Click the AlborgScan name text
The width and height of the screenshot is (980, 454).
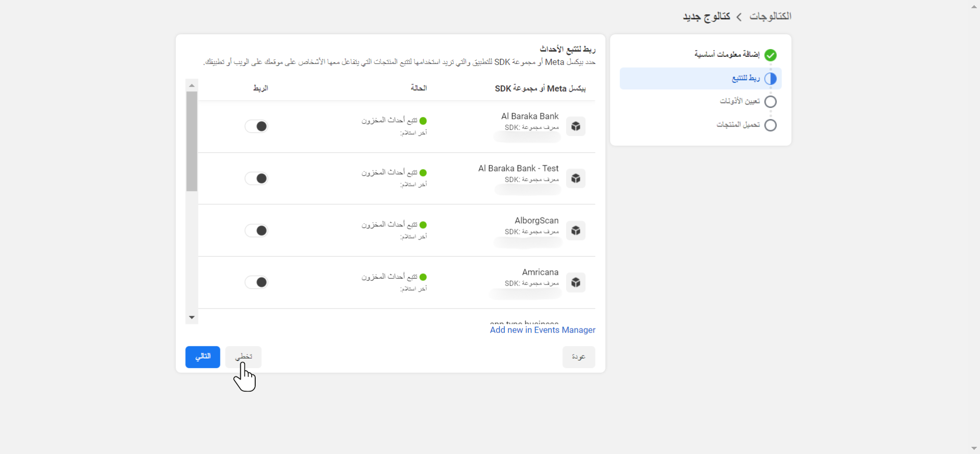[x=536, y=220]
